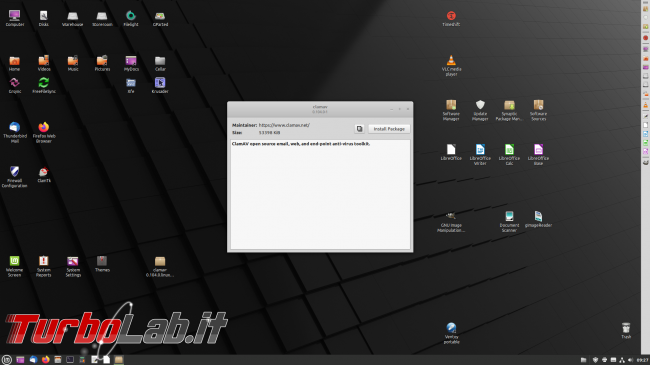The image size is (650, 365).
Task: Open Firewall Configuration
Action: point(15,177)
